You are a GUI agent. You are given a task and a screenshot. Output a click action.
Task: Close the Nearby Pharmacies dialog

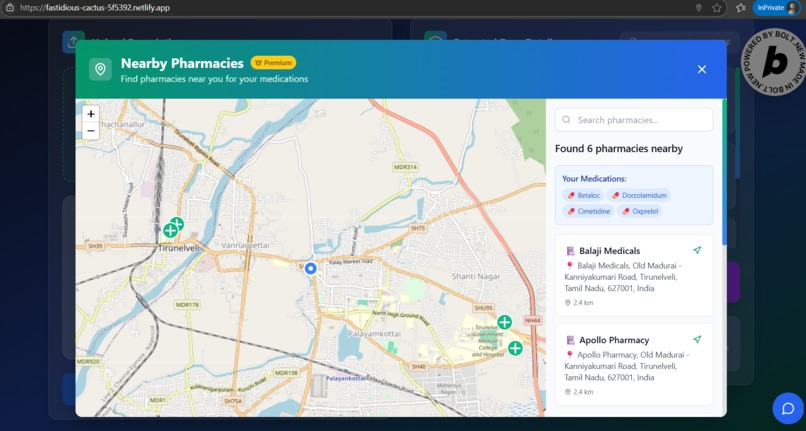click(702, 69)
